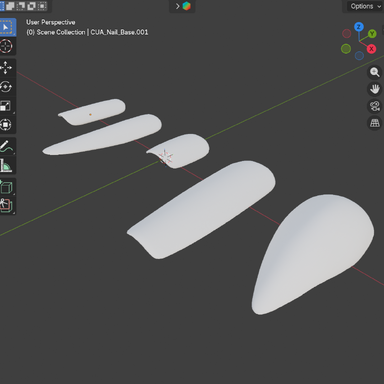Set selection mode to Subtract
Image resolution: width=384 pixels, height=384 pixels.
(x=21, y=6)
